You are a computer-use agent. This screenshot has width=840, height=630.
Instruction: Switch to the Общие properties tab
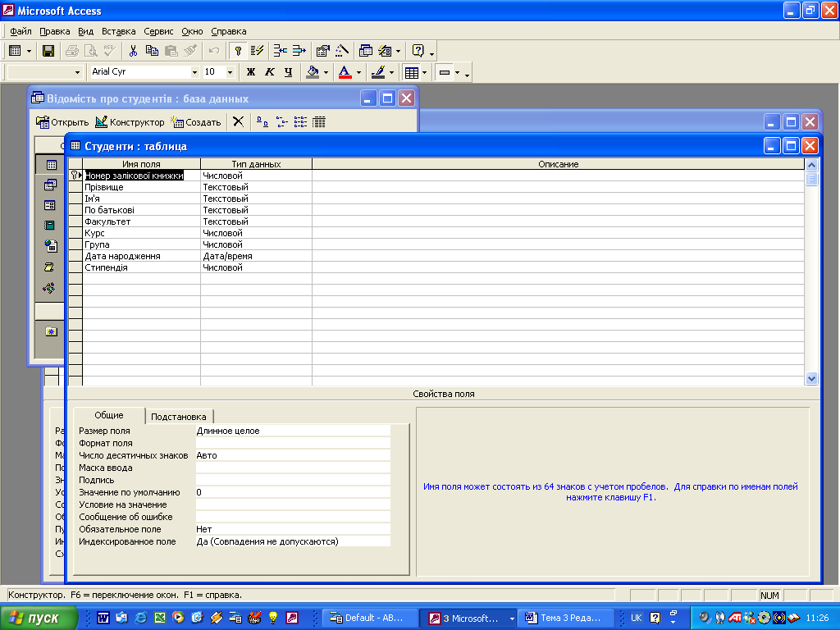[109, 415]
